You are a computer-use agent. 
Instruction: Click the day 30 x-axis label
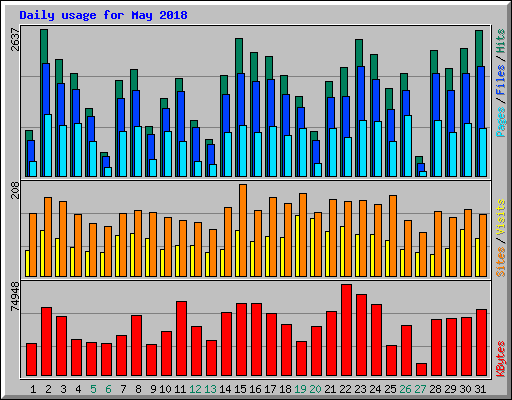click(x=465, y=389)
